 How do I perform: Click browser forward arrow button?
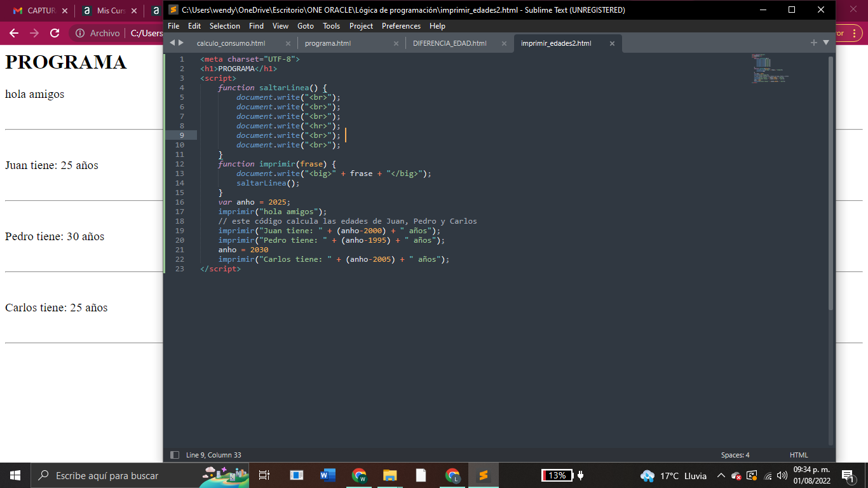(x=34, y=33)
